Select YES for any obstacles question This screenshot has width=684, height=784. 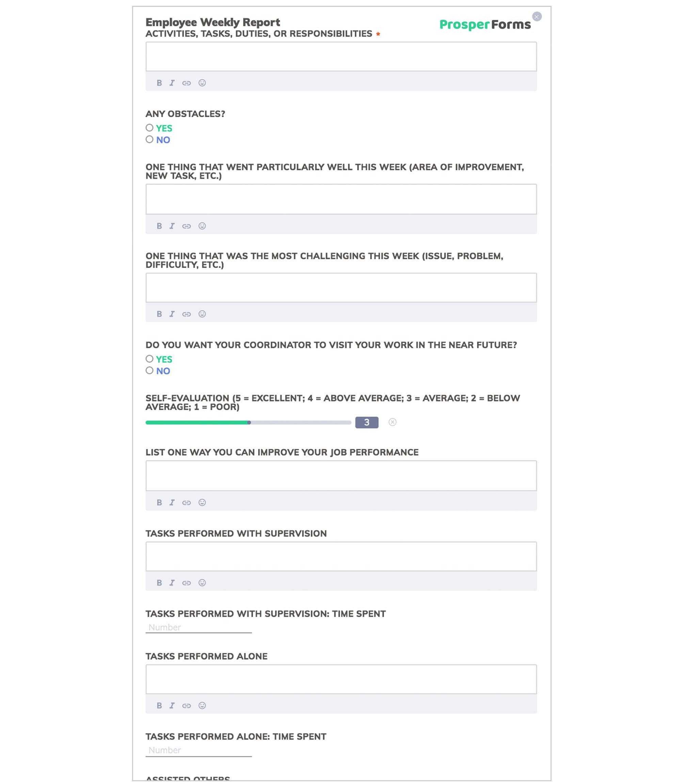click(149, 129)
